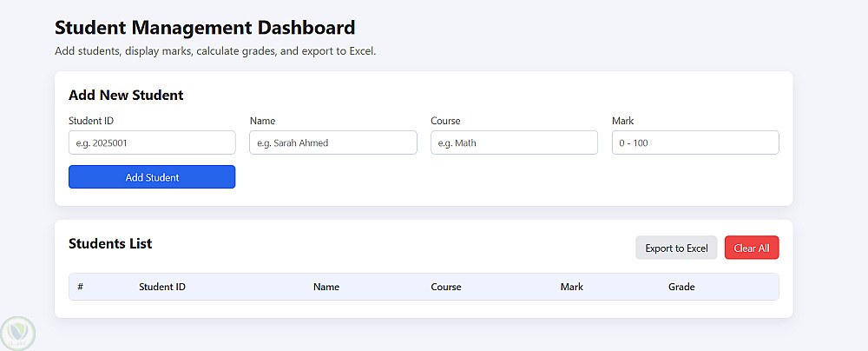Click the Course column header in table
Screen dimensions: 868x351
tap(446, 287)
